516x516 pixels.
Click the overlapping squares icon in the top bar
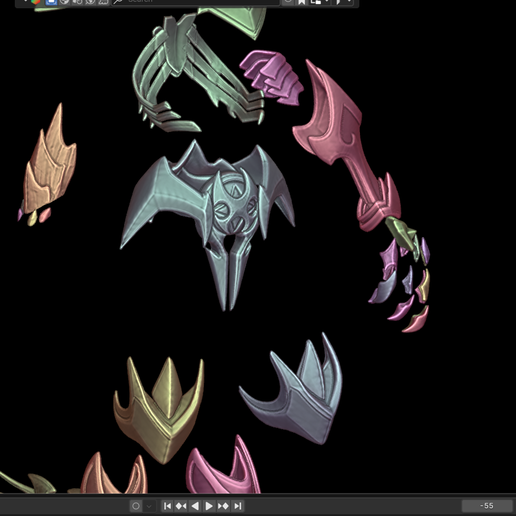[315, 2]
